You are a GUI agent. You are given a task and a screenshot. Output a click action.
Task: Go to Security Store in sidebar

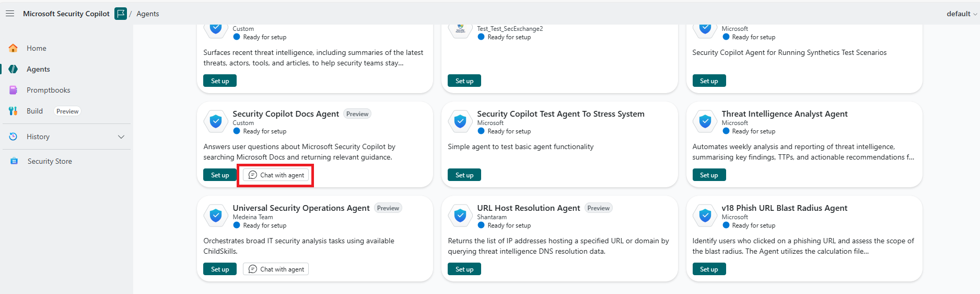[50, 161]
